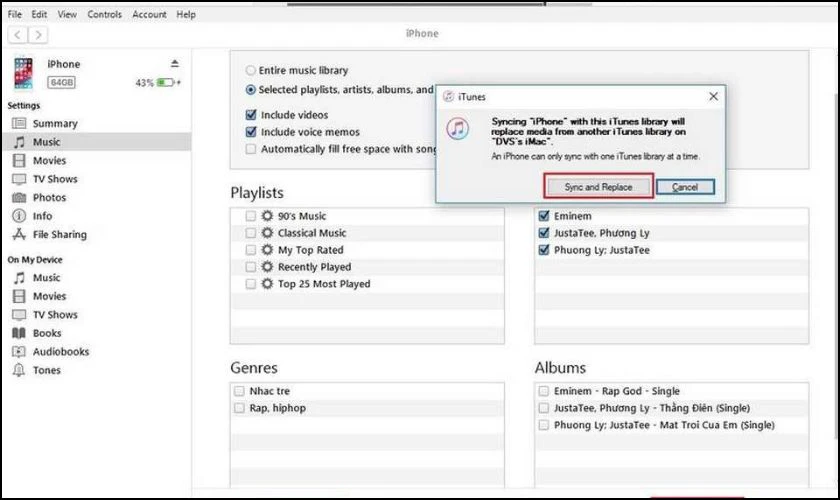
Task: Check the 90's Music playlist checkbox
Action: click(x=250, y=216)
